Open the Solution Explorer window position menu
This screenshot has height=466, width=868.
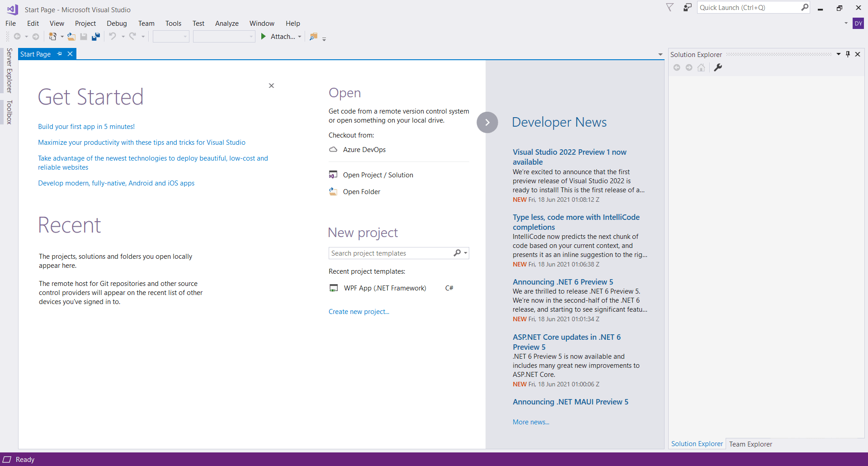[839, 54]
